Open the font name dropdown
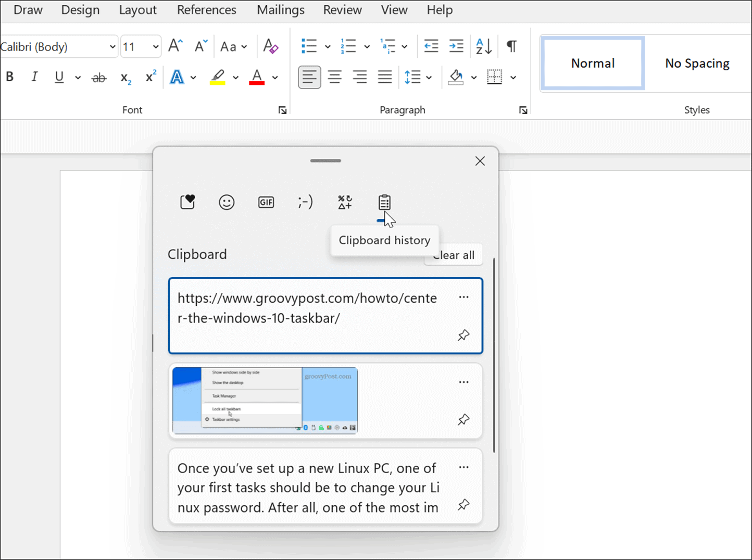Viewport: 752px width, 560px height. pyautogui.click(x=111, y=46)
